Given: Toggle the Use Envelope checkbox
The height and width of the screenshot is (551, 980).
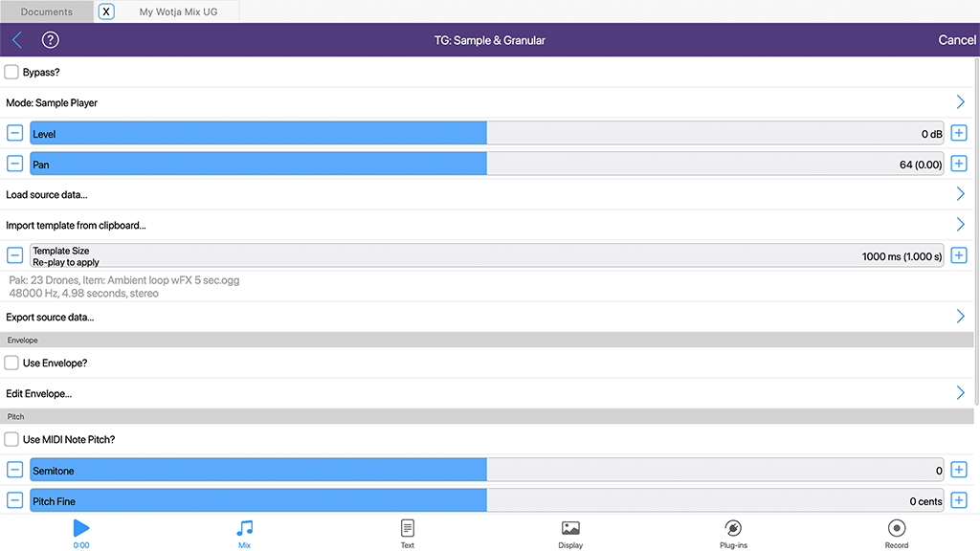Looking at the screenshot, I should 11,363.
